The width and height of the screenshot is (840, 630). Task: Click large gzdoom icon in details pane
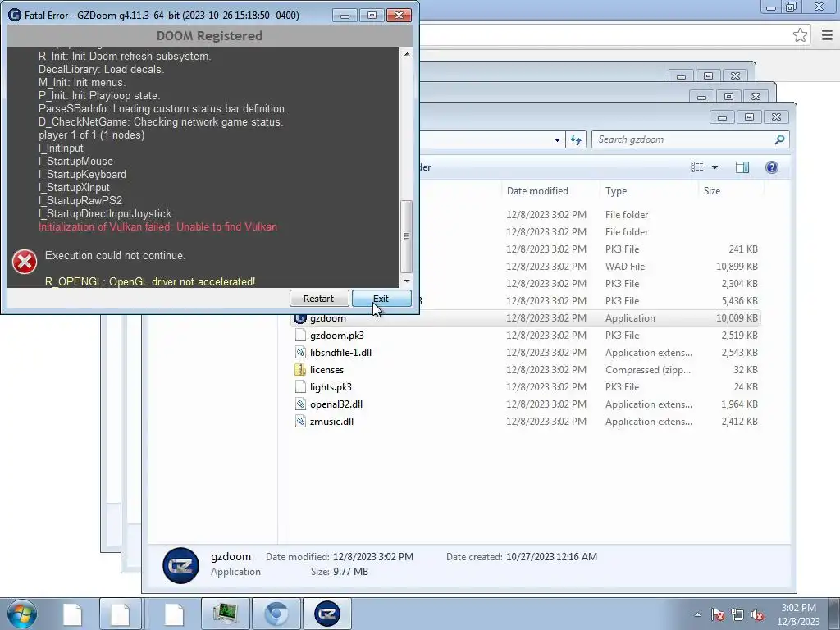click(x=180, y=565)
